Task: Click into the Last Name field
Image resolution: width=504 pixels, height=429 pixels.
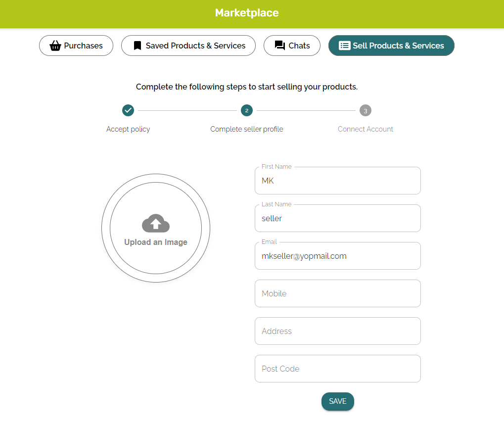Action: click(338, 219)
